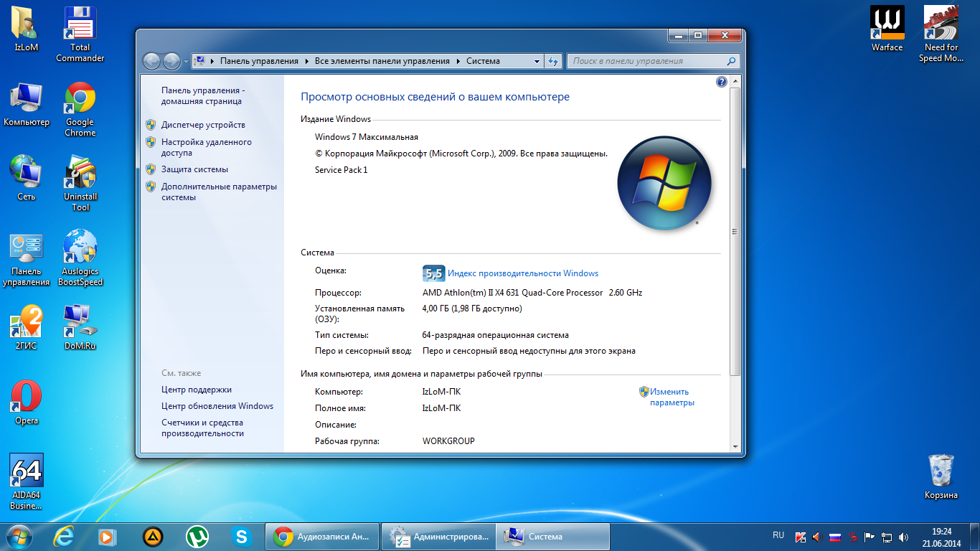Select the Need for Speed shortcut
This screenshot has height=551, width=980.
pyautogui.click(x=941, y=34)
